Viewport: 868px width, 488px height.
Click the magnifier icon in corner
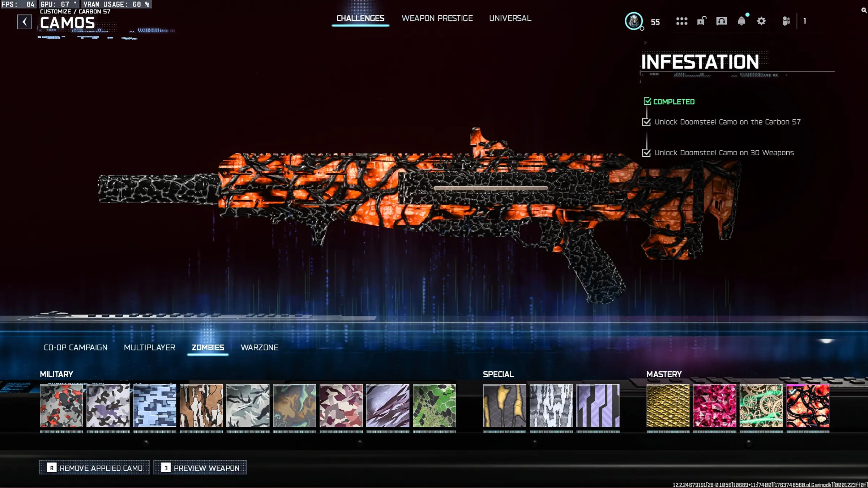pos(864,10)
